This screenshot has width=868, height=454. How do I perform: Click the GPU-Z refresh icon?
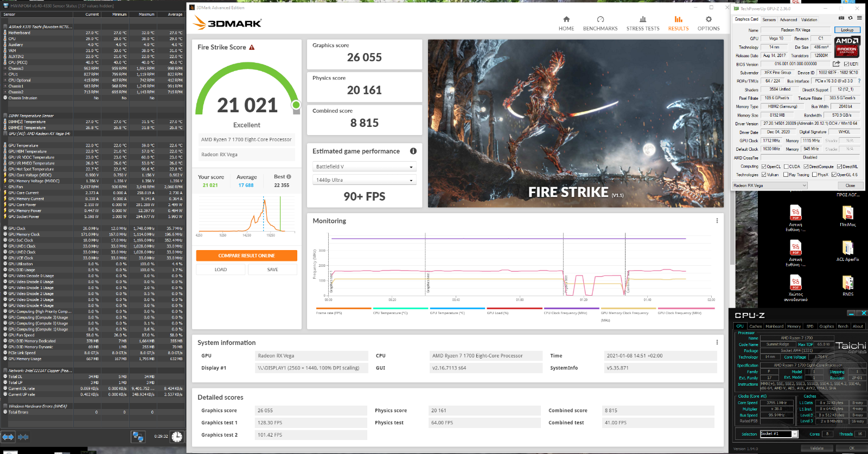(850, 18)
